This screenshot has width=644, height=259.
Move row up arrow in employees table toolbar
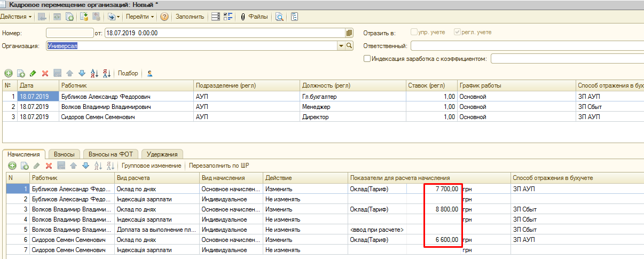(x=70, y=73)
